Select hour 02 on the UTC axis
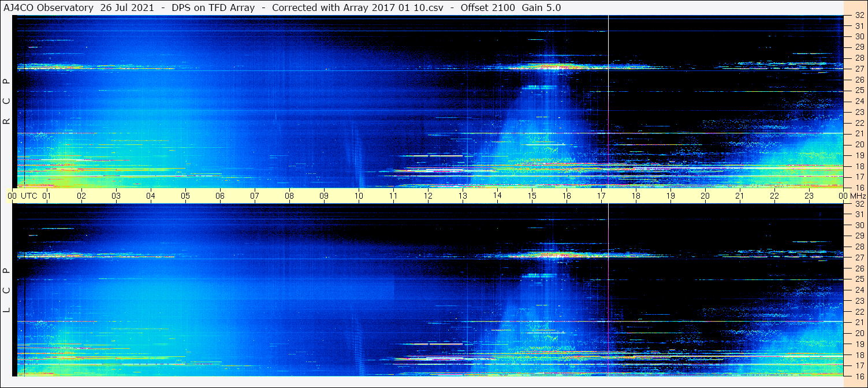The height and width of the screenshot is (388, 868). click(x=81, y=196)
